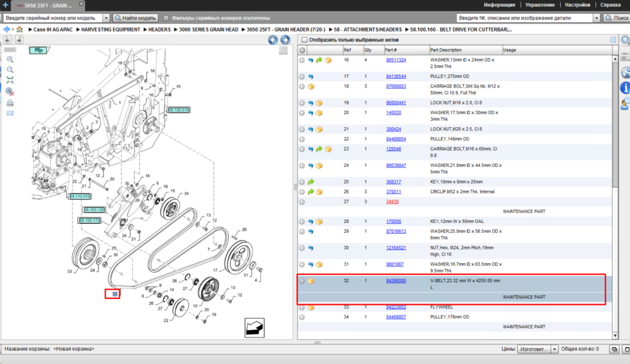Collapse panel using left-arrow page icon
This screenshot has width=630, height=364.
[8, 40]
